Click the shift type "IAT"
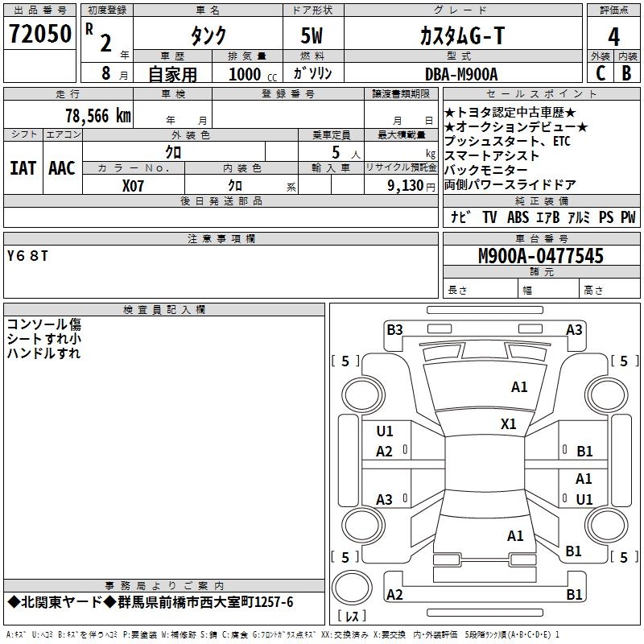This screenshot has width=644, height=644. tap(23, 168)
